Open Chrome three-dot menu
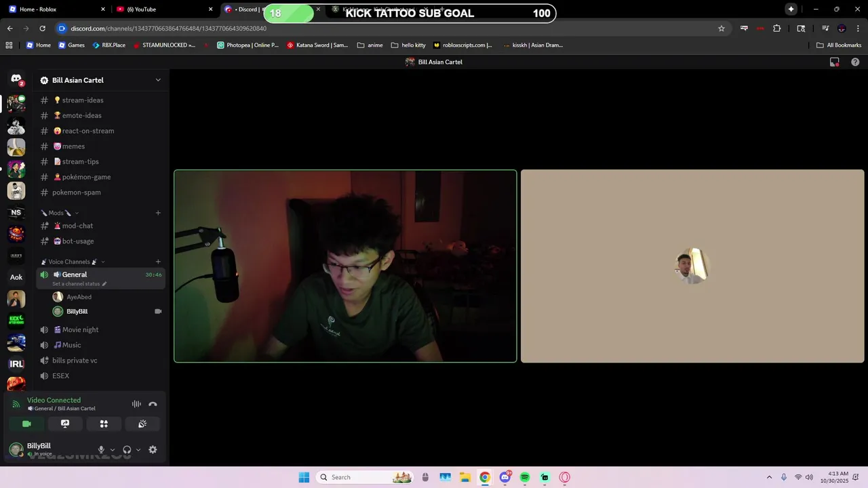 (x=858, y=28)
